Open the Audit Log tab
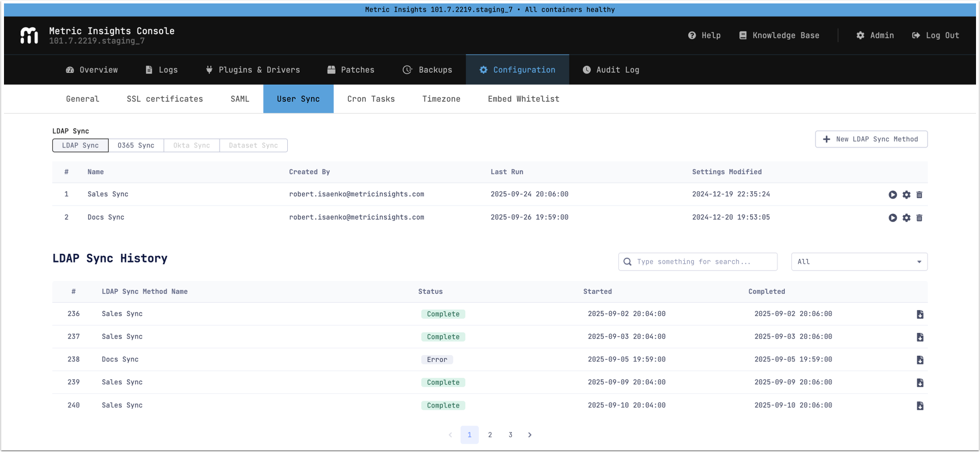The width and height of the screenshot is (980, 452). [x=611, y=70]
